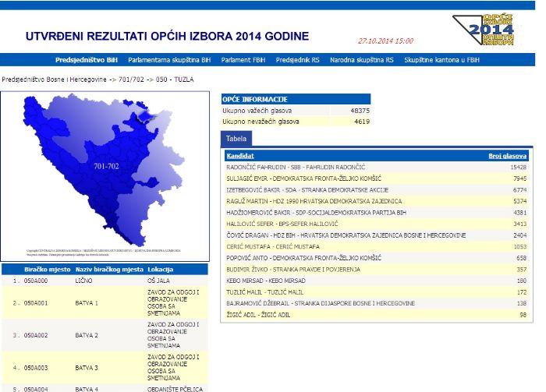Image resolution: width=546 pixels, height=392 pixels.
Task: Click OPĆE INFORMACIJE header
Action: click(296, 99)
